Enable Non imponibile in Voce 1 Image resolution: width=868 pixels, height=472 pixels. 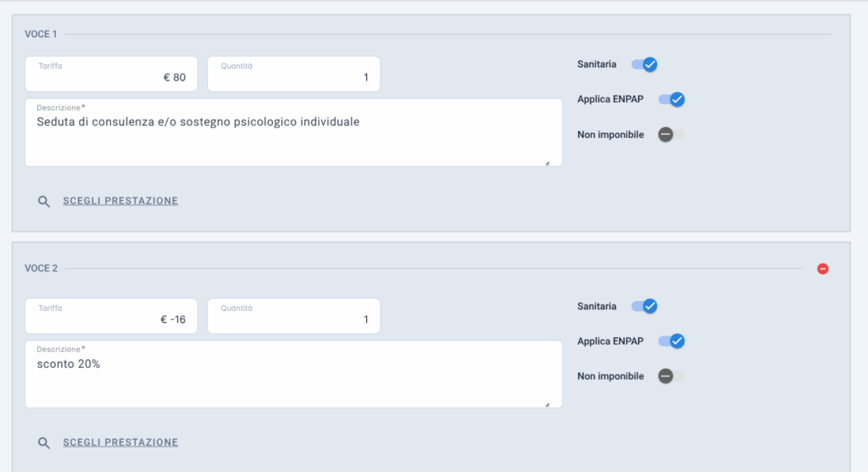point(671,135)
